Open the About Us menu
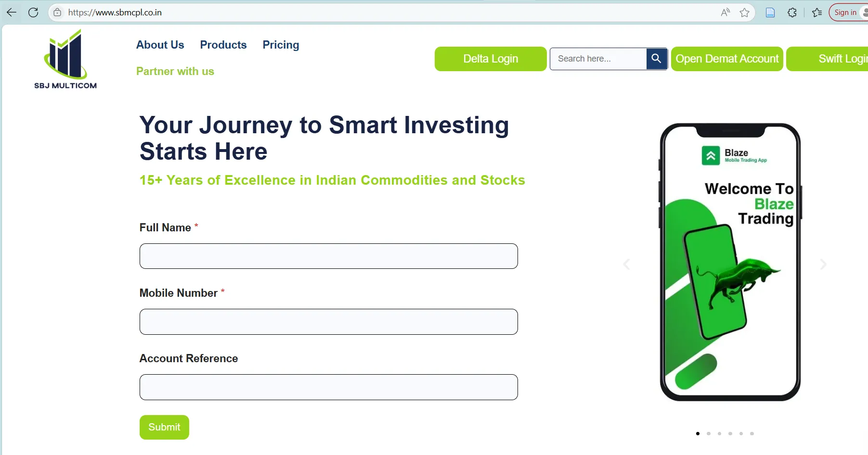The width and height of the screenshot is (868, 455). coord(160,45)
